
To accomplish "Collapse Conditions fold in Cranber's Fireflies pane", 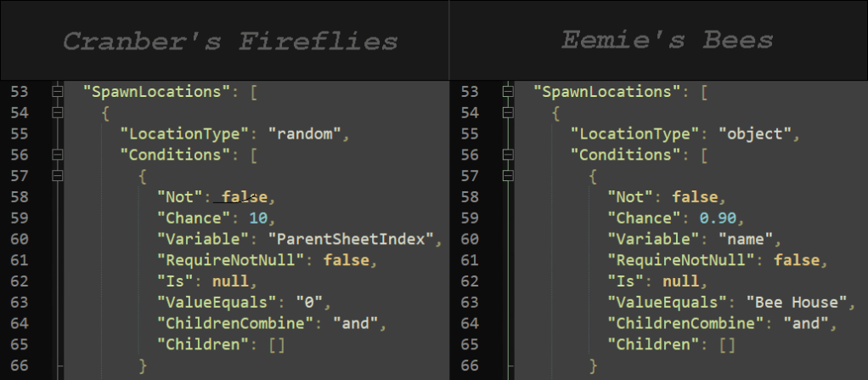I will [x=57, y=155].
